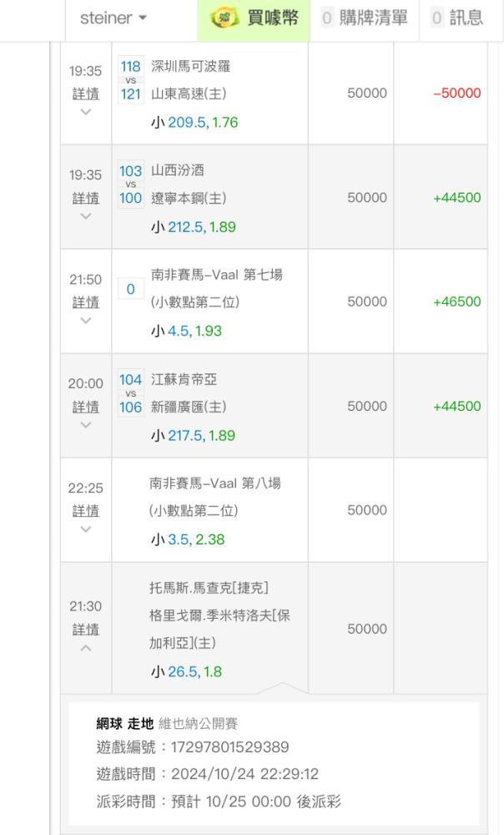Open 詳情 link for 山西汾酒 match
The width and height of the screenshot is (504, 835).
[85, 198]
